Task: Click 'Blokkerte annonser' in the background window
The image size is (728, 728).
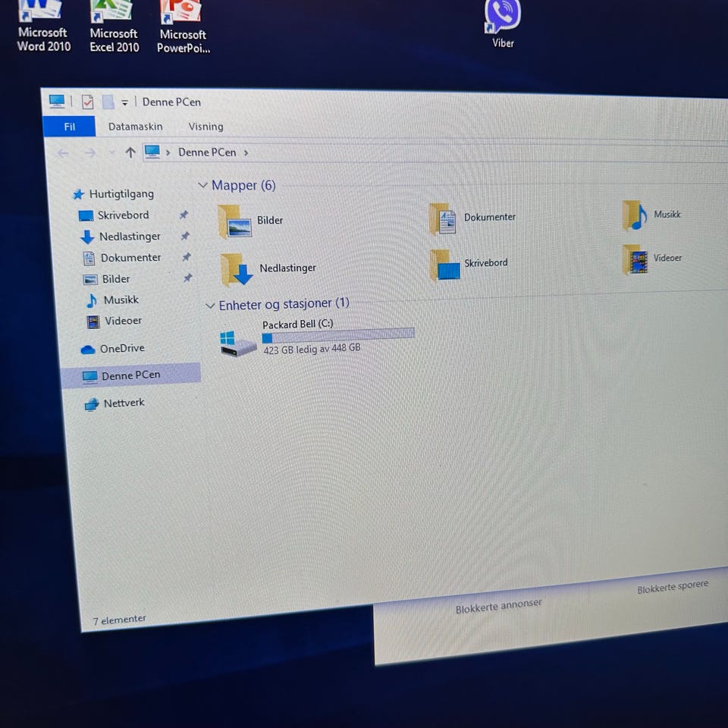Action: [499, 606]
